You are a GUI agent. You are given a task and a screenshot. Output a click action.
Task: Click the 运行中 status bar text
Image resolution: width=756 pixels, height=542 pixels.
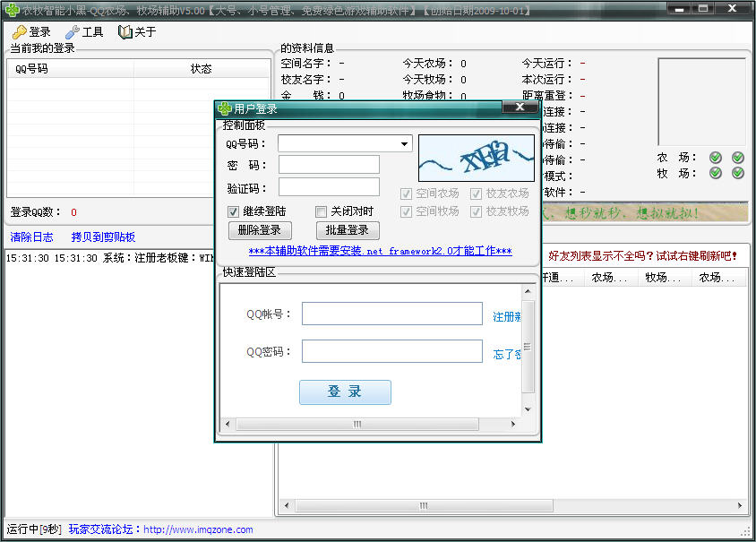(34, 529)
